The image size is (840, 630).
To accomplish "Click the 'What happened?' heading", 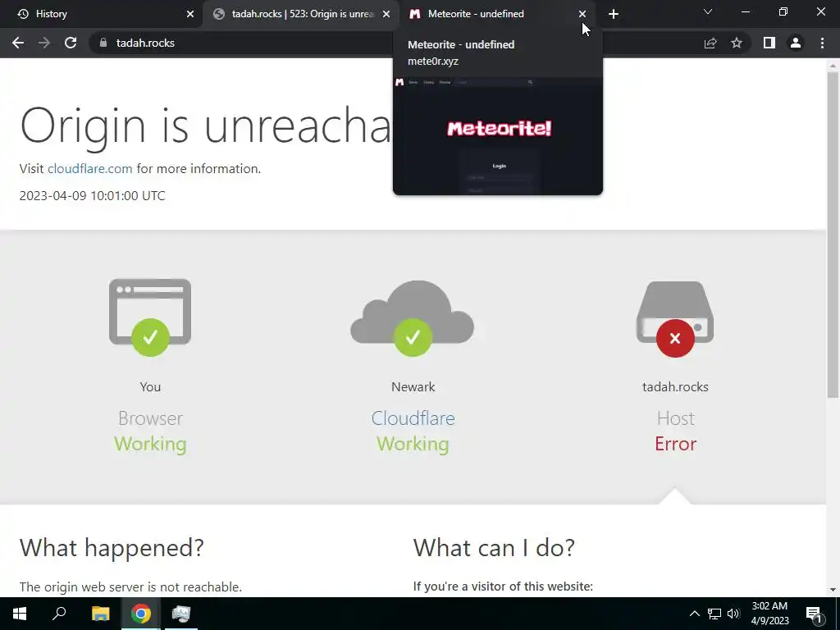I will tap(112, 548).
